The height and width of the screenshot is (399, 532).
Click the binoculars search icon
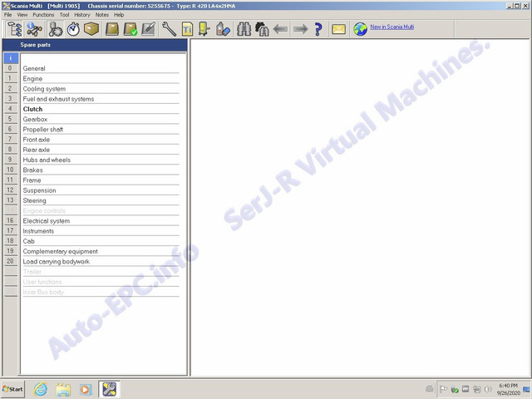tap(244, 29)
